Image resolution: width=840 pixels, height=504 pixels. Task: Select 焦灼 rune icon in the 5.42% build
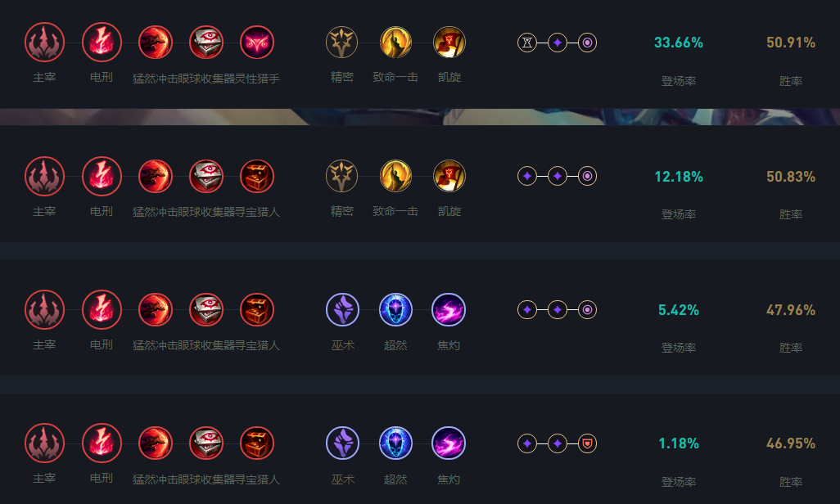pos(449,310)
